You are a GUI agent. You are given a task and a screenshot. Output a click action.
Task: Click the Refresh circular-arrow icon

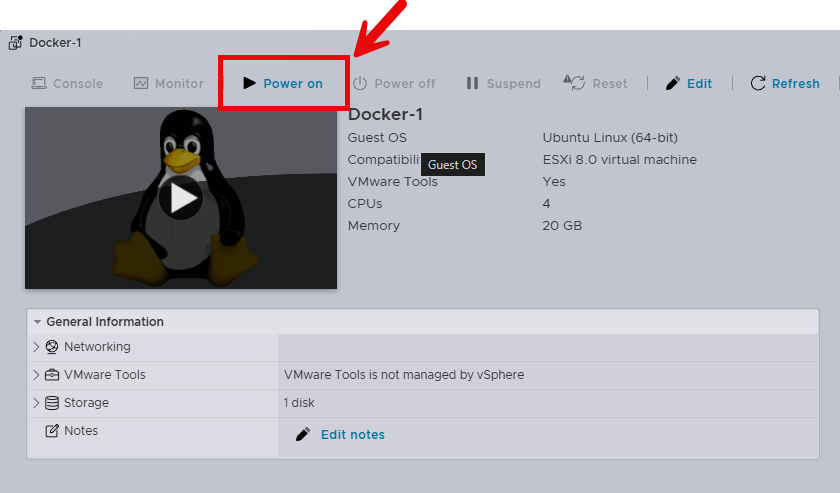tap(758, 83)
